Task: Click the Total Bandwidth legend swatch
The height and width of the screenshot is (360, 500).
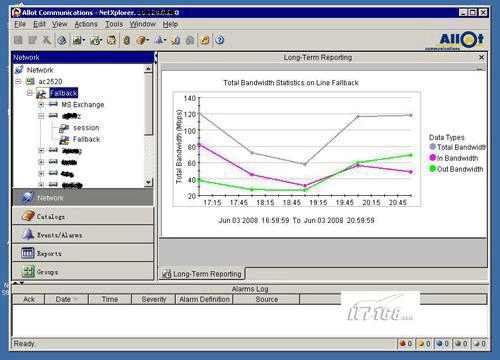Action: [x=433, y=147]
